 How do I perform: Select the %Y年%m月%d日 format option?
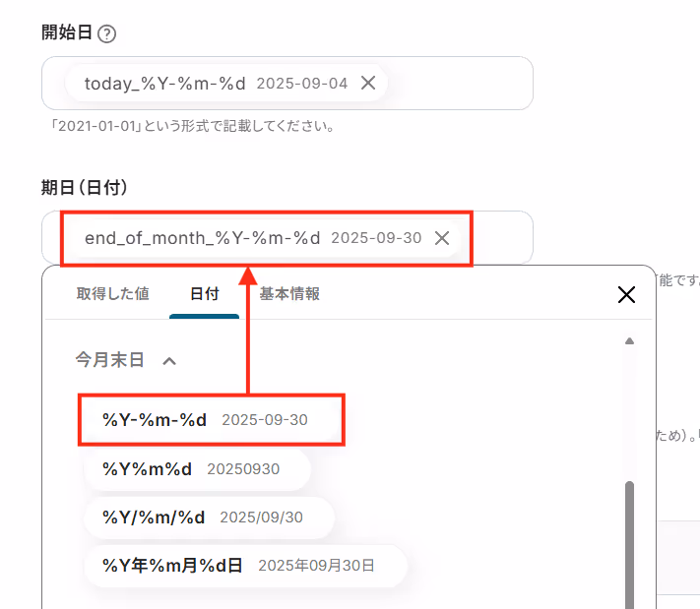[x=245, y=566]
